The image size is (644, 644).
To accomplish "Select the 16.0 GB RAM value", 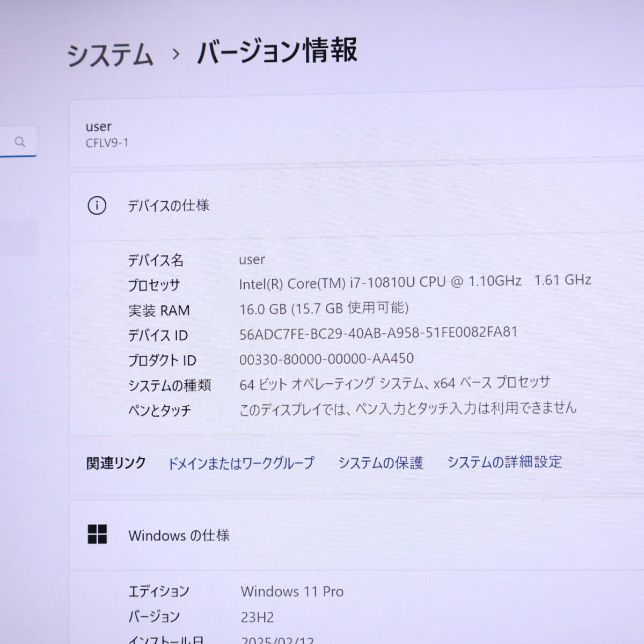I will point(324,309).
